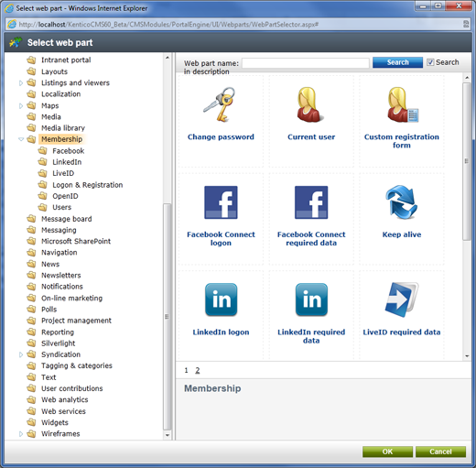Select the LinkedIn logon icon
Image resolution: width=476 pixels, height=468 pixels.
click(221, 299)
